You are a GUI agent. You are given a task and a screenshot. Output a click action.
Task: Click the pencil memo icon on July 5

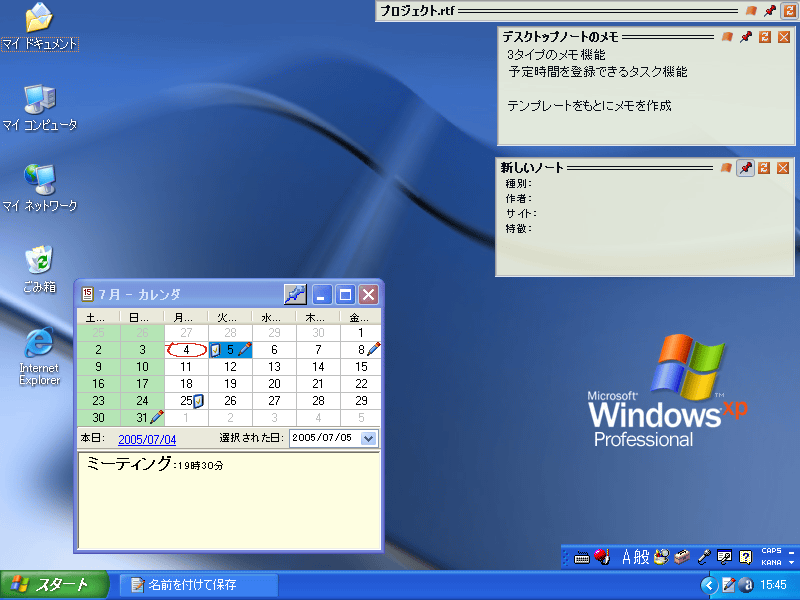pyautogui.click(x=244, y=349)
